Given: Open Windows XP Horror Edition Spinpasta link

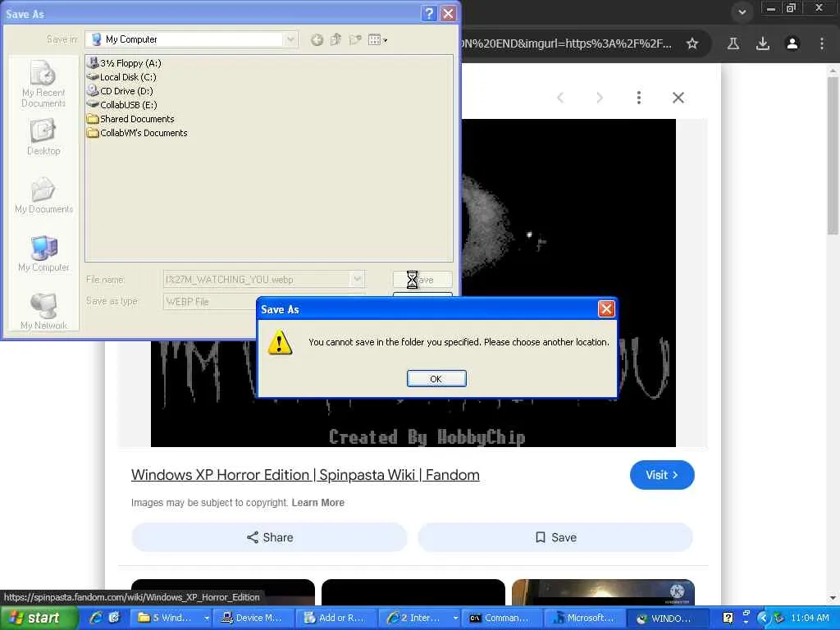Looking at the screenshot, I should click(x=305, y=475).
